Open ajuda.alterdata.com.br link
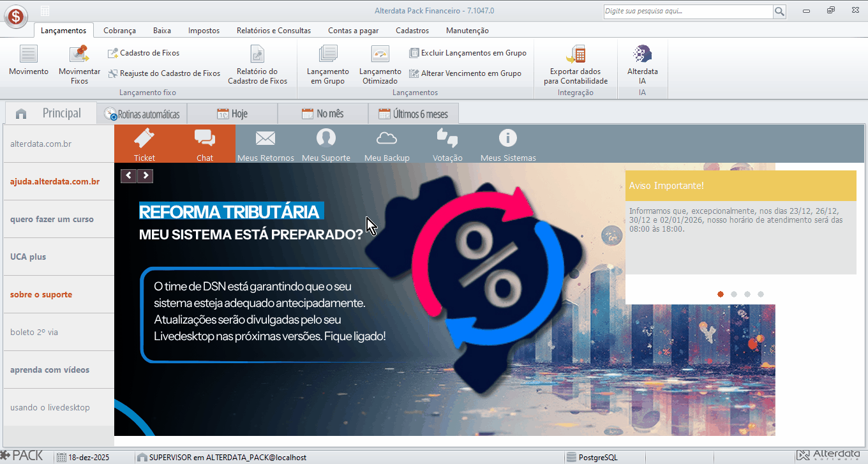868x464 pixels. 55,181
